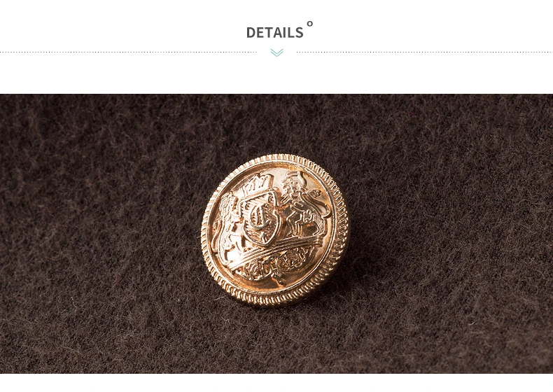Screen dimensions: 553x392
Task: Click the scrollwork engraving under the ribbon
Action: click(276, 267)
